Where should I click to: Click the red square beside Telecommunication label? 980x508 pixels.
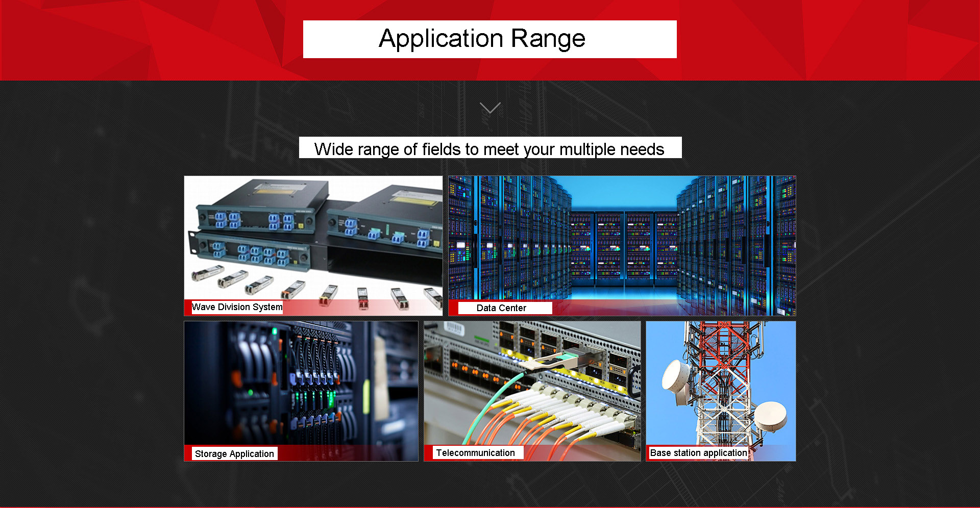pyautogui.click(x=428, y=453)
